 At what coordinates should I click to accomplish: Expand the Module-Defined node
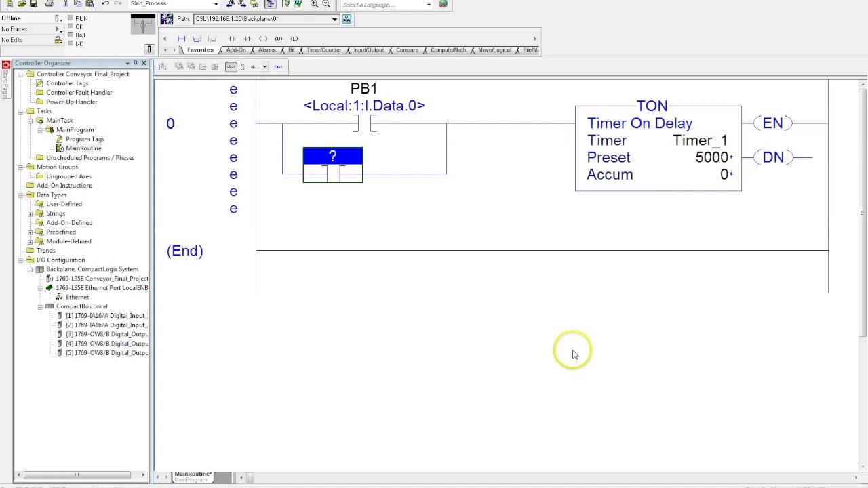(31, 241)
